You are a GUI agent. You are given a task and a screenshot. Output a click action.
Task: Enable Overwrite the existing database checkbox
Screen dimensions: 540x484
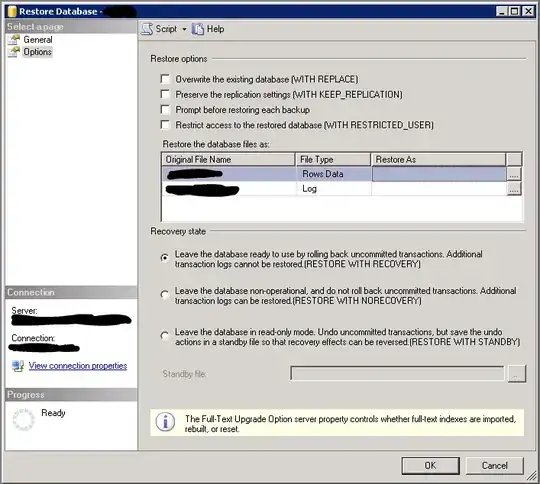165,79
